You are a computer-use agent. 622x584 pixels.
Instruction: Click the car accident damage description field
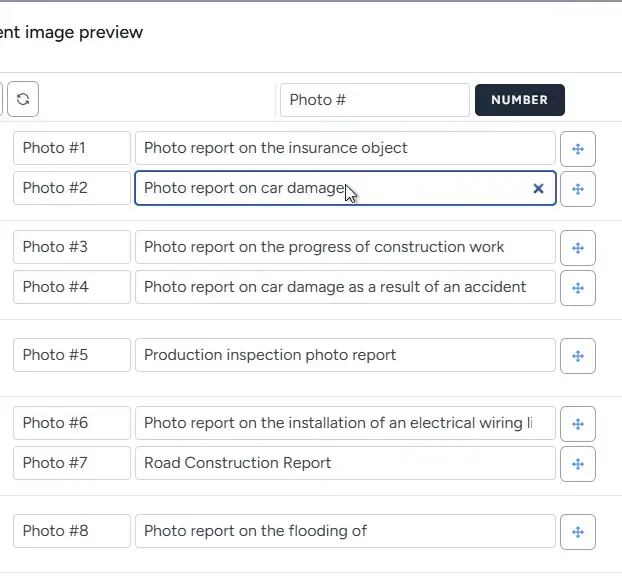[x=345, y=287]
